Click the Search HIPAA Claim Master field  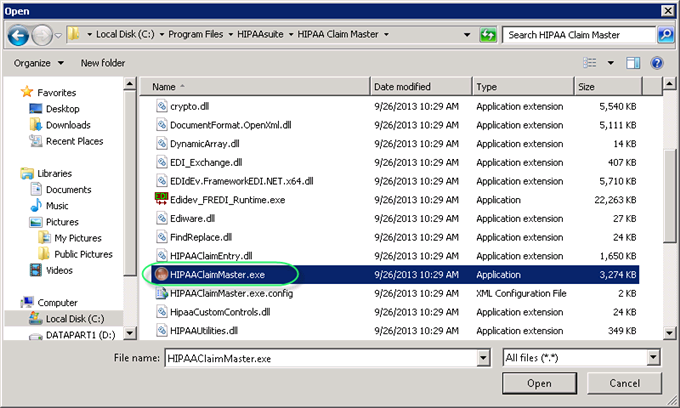click(x=578, y=35)
